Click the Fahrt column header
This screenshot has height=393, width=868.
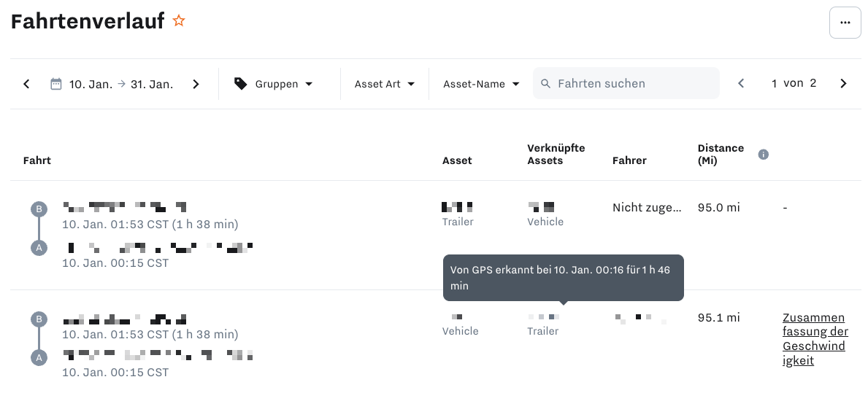click(37, 160)
